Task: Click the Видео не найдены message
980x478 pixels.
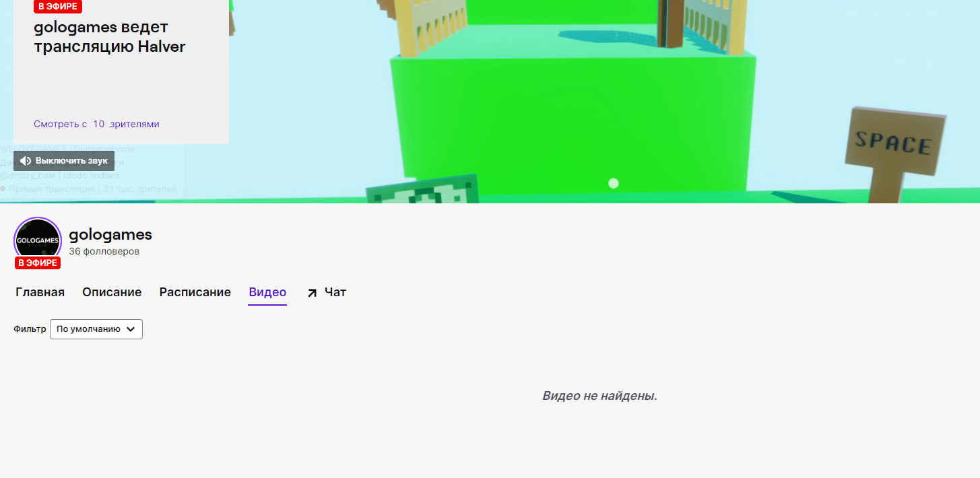Action: pyautogui.click(x=599, y=396)
